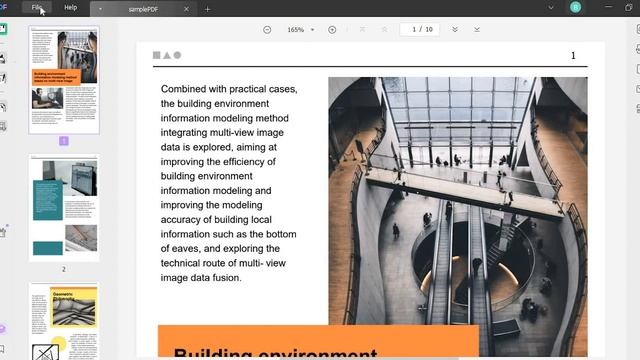
Task: Restore down the UPDF window
Action: [x=629, y=7]
